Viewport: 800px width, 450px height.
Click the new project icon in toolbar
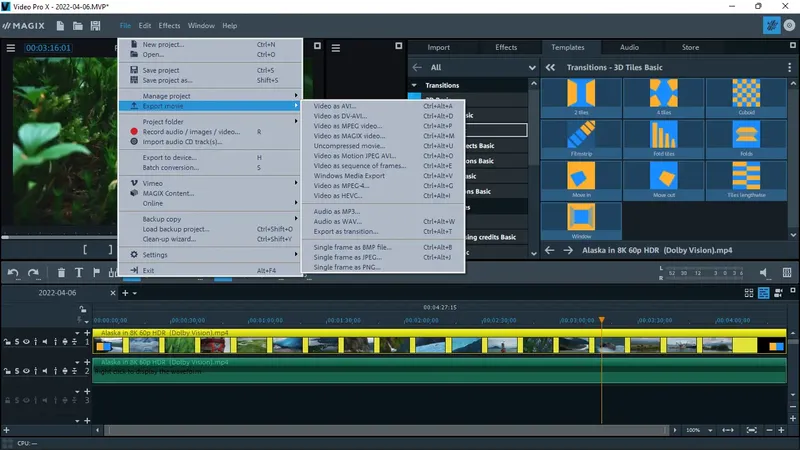click(60, 26)
